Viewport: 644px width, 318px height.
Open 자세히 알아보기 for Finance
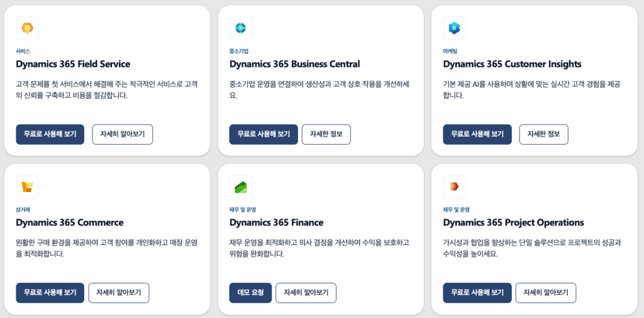tap(306, 293)
